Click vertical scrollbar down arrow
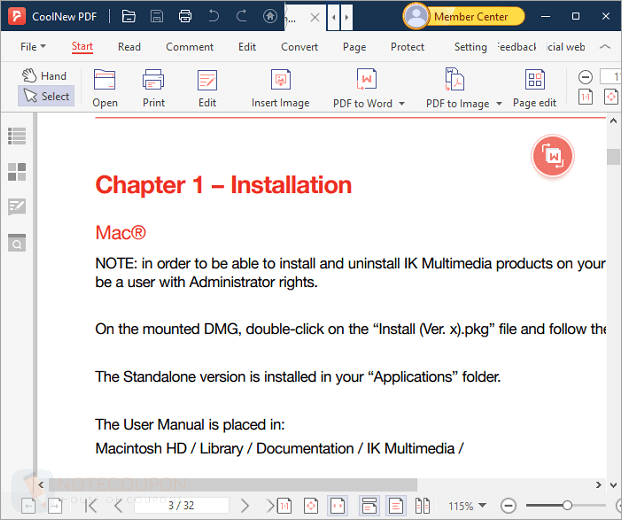The image size is (622, 520). (613, 485)
